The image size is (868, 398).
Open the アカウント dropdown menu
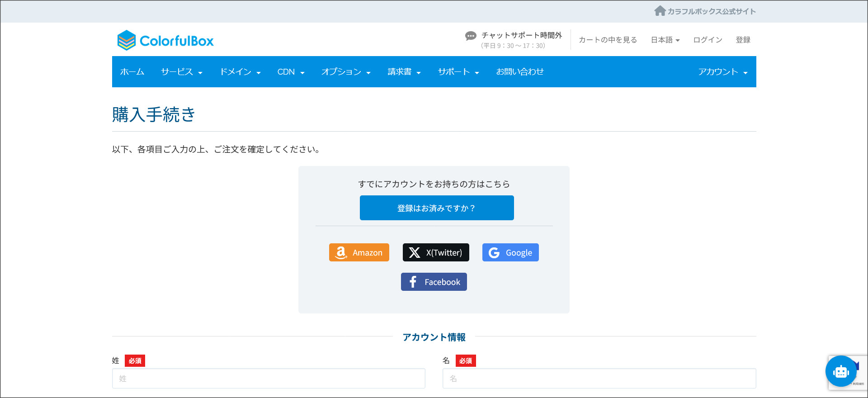click(x=722, y=72)
